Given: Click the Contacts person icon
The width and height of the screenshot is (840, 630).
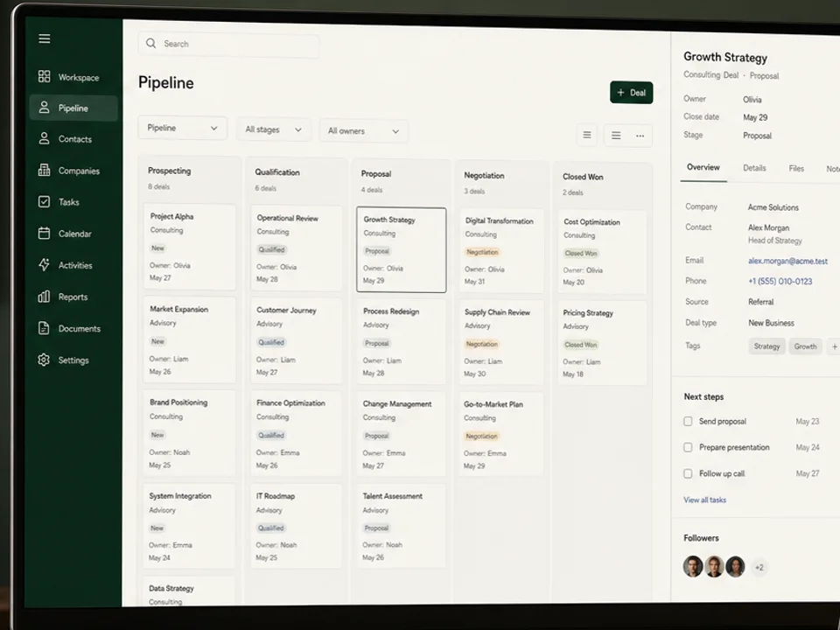Looking at the screenshot, I should (45, 139).
